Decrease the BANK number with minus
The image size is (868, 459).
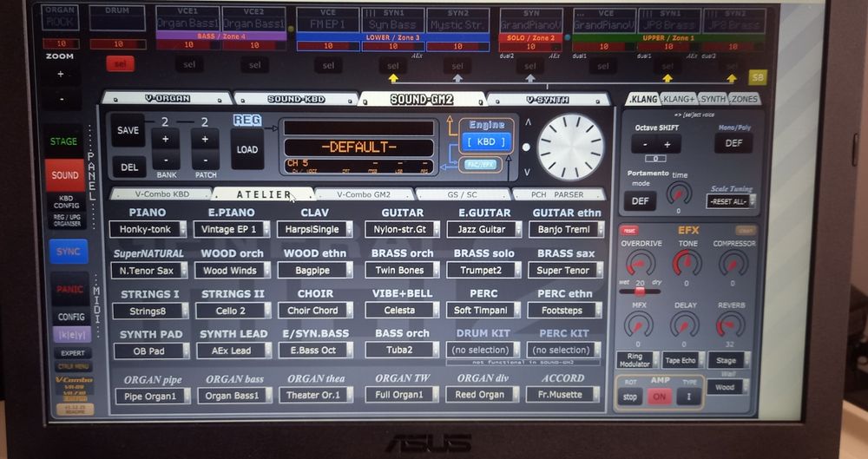pyautogui.click(x=165, y=160)
